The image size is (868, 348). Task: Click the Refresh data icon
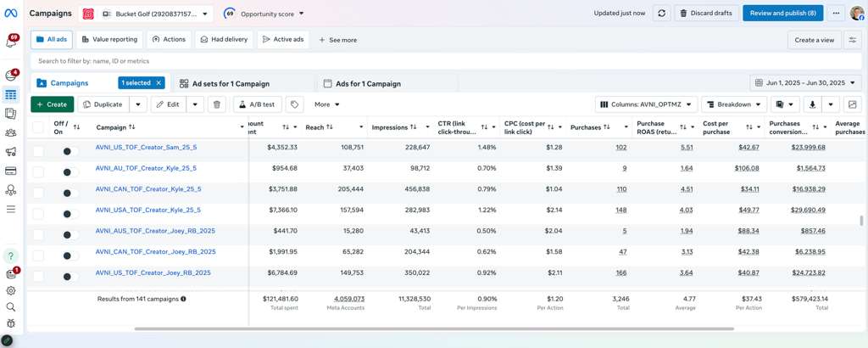(x=661, y=14)
